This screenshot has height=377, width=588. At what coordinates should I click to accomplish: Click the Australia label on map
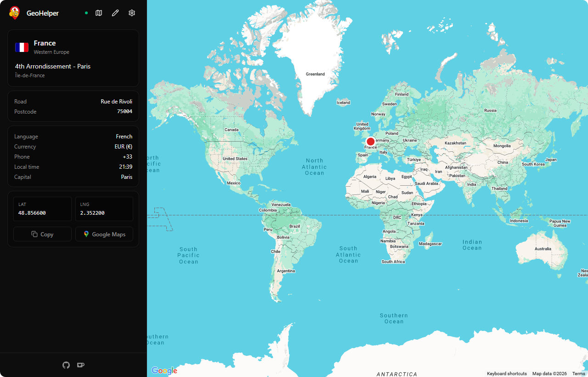[543, 249]
